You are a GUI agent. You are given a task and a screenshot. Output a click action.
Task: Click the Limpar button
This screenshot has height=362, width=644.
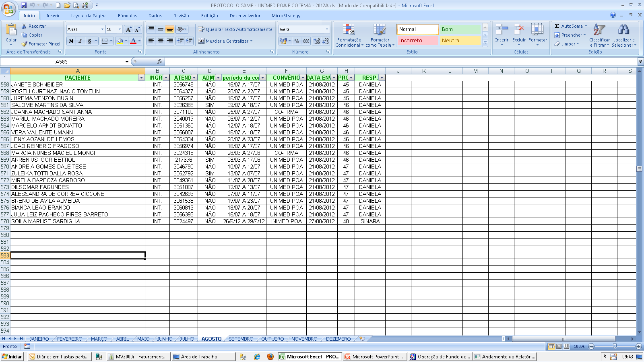pos(567,44)
